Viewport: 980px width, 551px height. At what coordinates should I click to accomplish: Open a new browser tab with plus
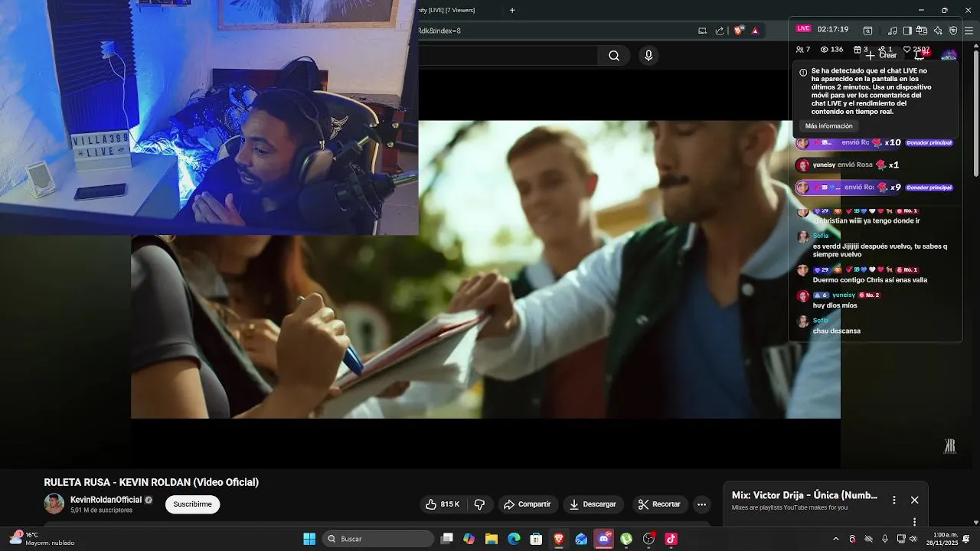[x=512, y=10]
